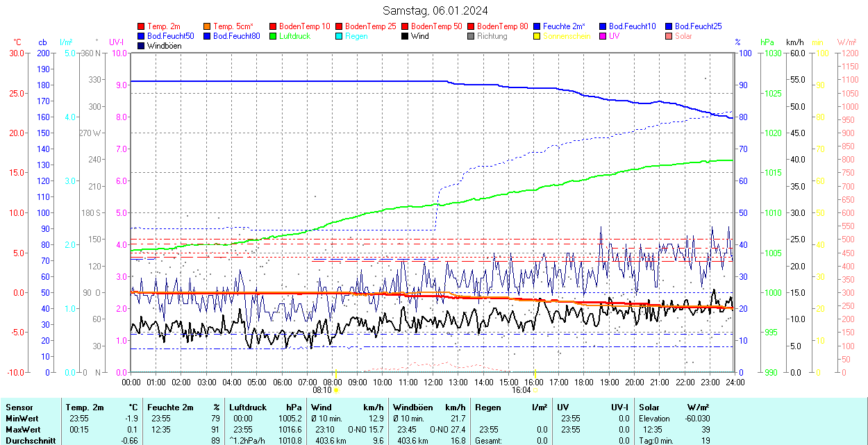Click the yellow Sonnenschein legend square
868x445 pixels.
pos(537,36)
